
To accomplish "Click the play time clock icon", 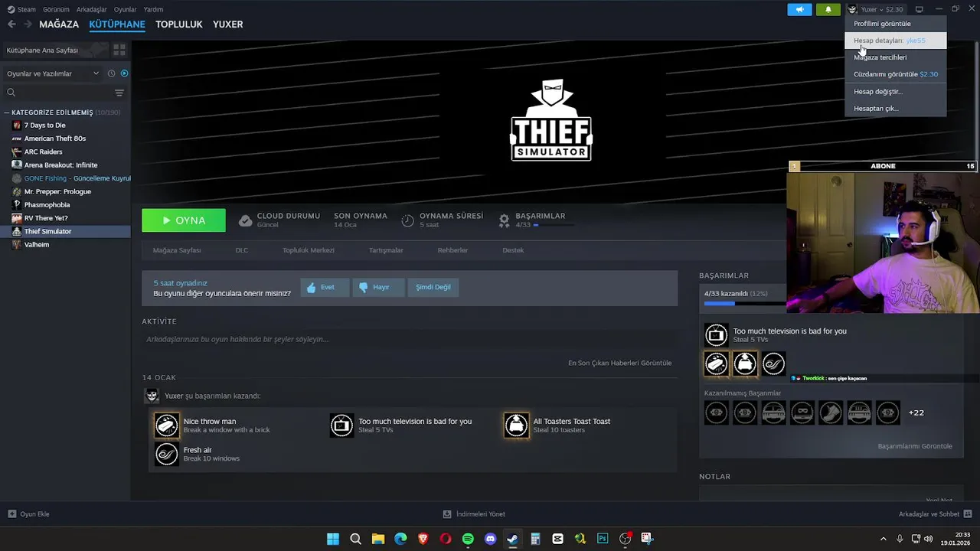I will (407, 220).
